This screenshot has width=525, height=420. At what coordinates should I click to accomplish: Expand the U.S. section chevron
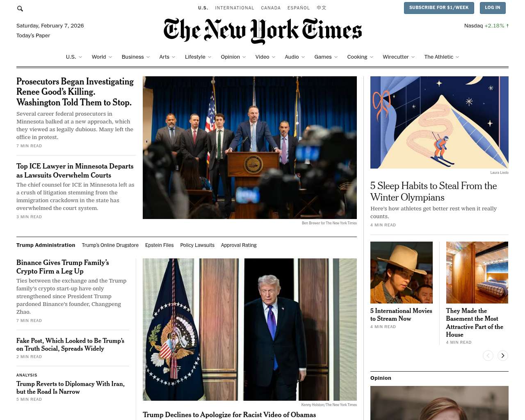pos(80,57)
